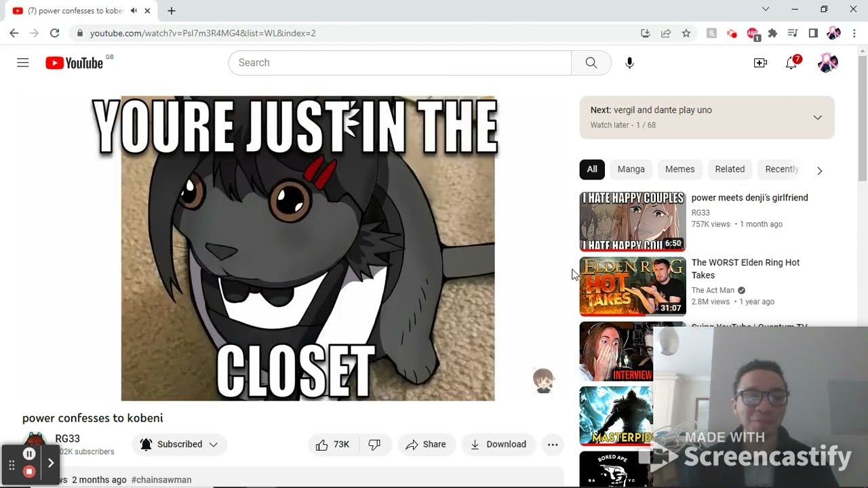Viewport: 868px width, 488px height.
Task: Go forward in browser history
Action: (x=34, y=33)
